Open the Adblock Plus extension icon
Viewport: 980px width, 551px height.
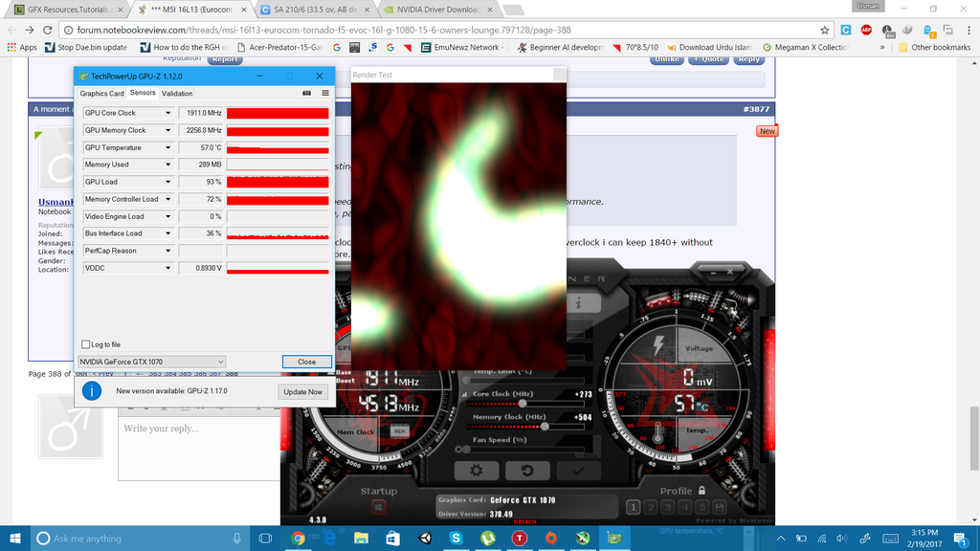point(866,30)
